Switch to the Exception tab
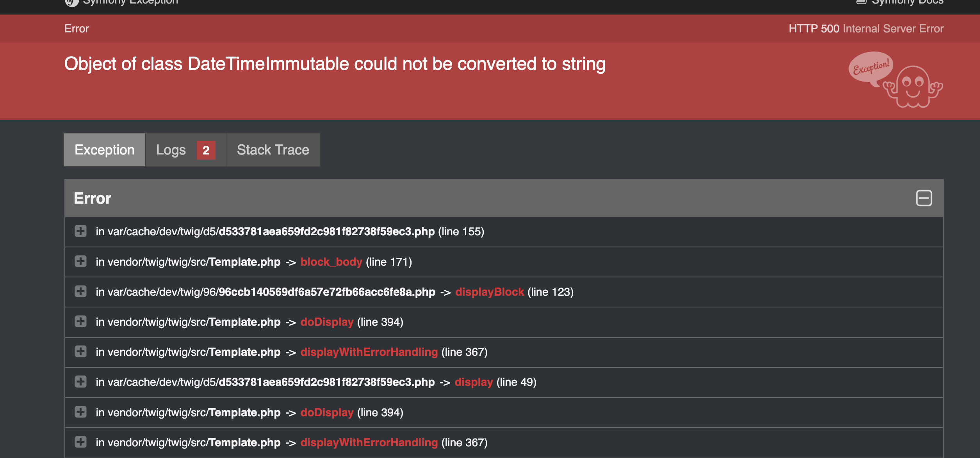This screenshot has height=458, width=980. (105, 150)
